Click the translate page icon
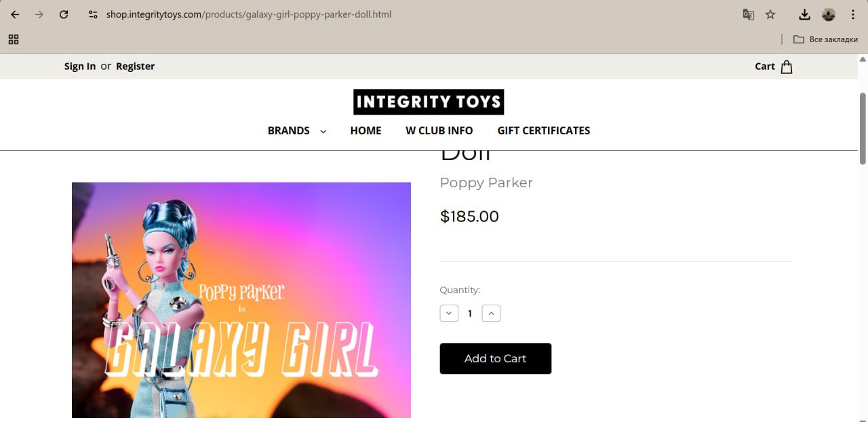Viewport: 868px width, 422px height. pos(749,14)
